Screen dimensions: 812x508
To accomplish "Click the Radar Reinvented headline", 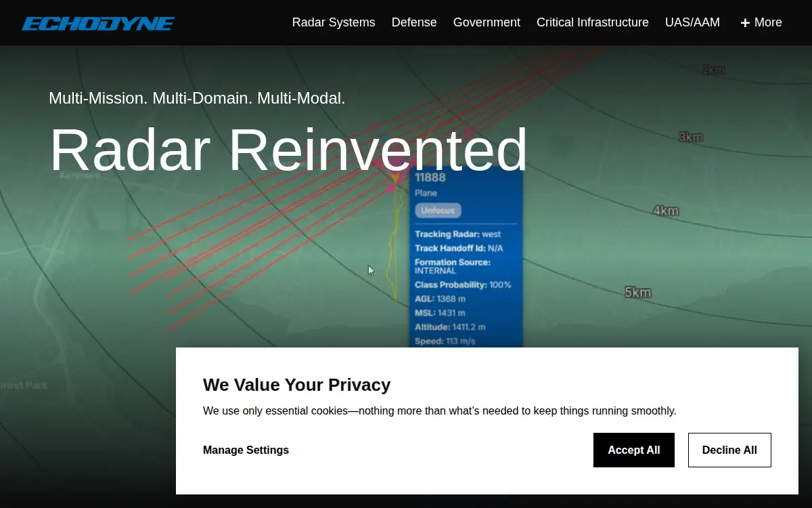I will tap(289, 150).
